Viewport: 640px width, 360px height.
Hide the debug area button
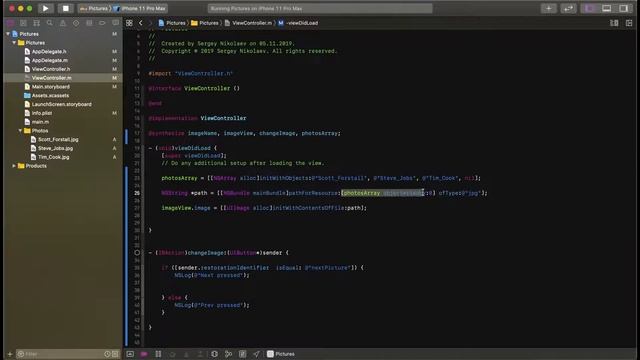coord(130,354)
